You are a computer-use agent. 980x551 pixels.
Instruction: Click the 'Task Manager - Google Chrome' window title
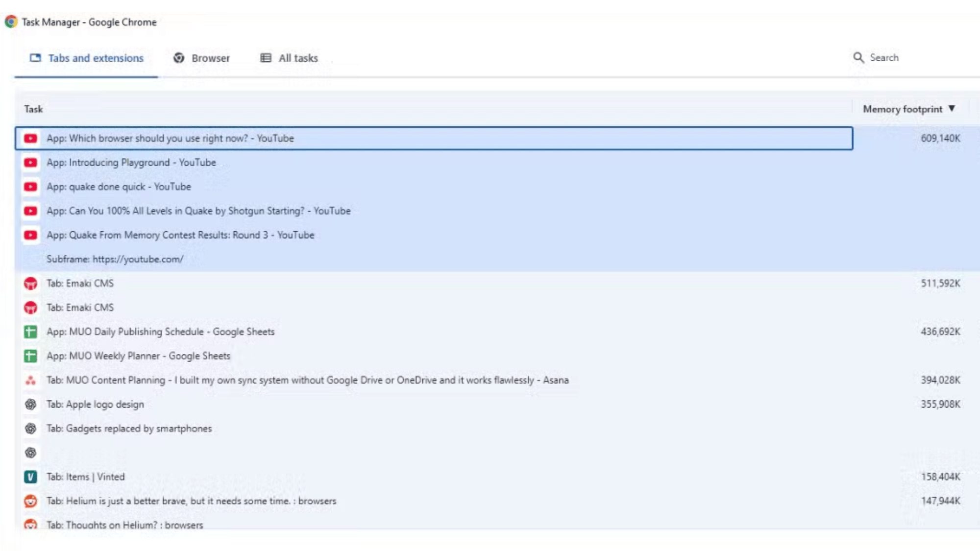(89, 22)
